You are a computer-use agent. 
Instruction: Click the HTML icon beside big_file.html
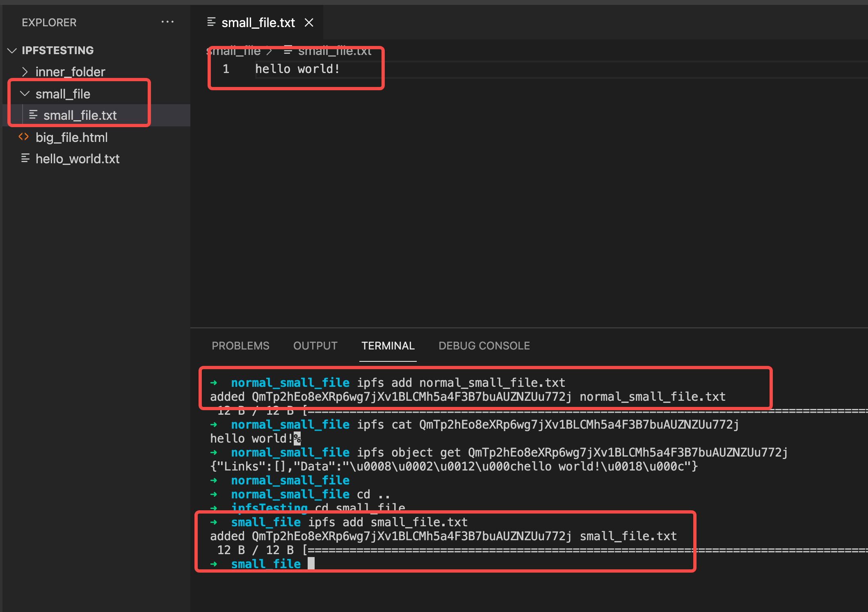(x=24, y=137)
